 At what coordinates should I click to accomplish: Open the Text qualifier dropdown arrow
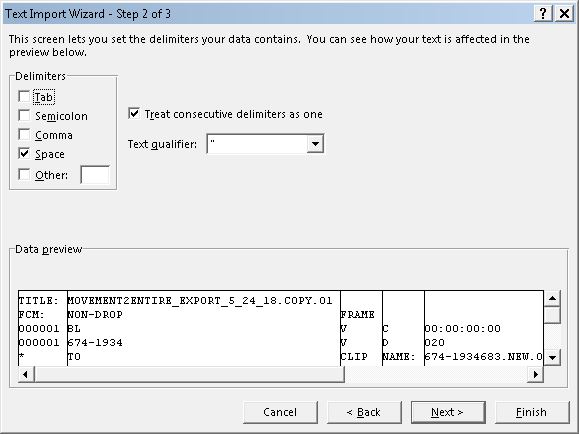click(315, 144)
